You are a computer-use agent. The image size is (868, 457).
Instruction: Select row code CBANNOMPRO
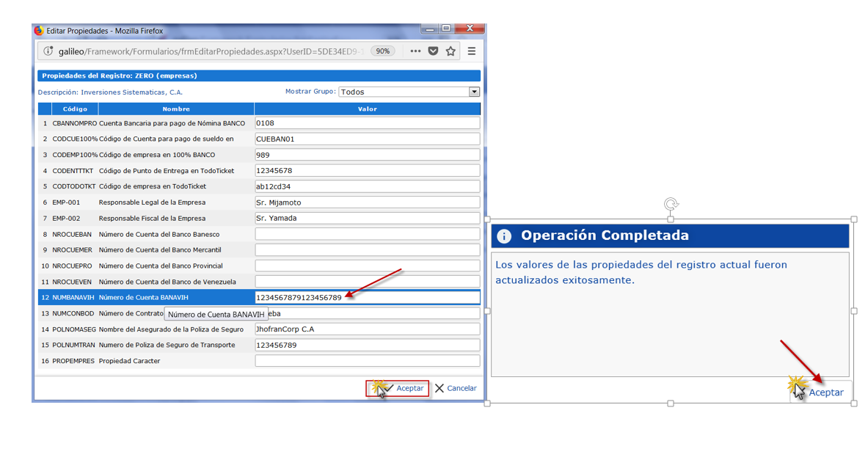point(74,123)
